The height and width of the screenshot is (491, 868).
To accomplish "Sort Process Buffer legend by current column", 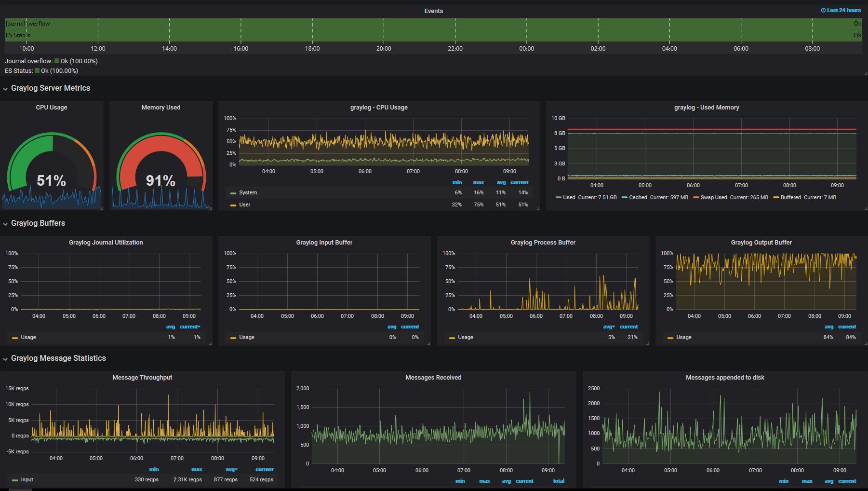I will tap(628, 327).
